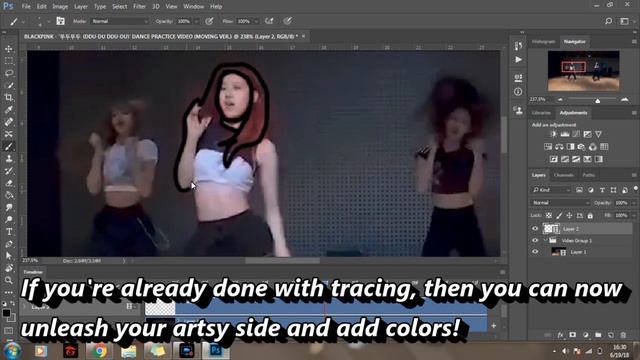Image resolution: width=640 pixels, height=360 pixels.
Task: Open the brush Mode dropdown
Action: coord(120,21)
